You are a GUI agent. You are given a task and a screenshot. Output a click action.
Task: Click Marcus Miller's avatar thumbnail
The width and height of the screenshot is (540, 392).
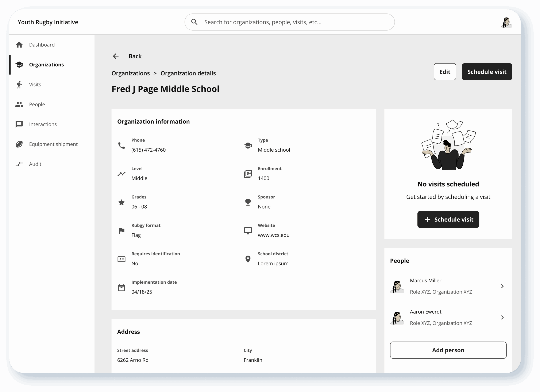[397, 286]
